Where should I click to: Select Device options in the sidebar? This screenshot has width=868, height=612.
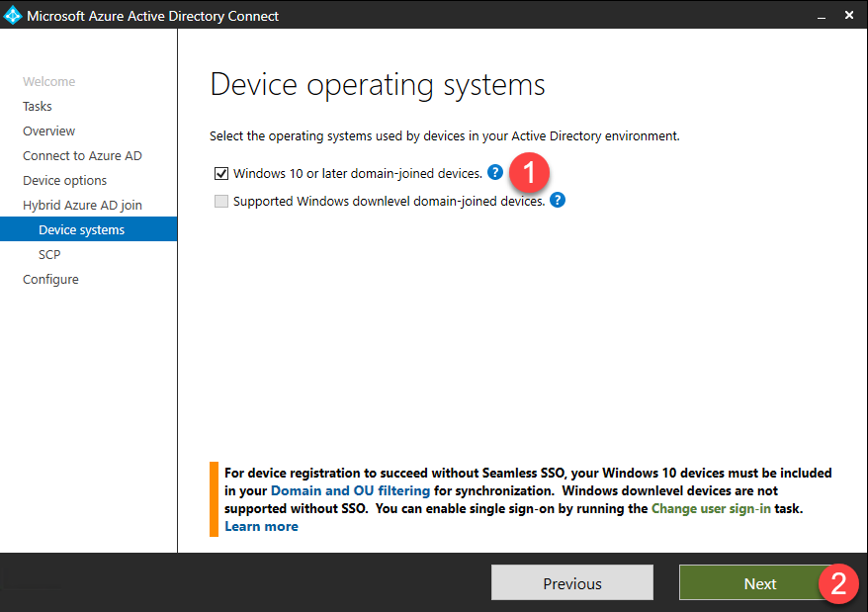(x=65, y=181)
